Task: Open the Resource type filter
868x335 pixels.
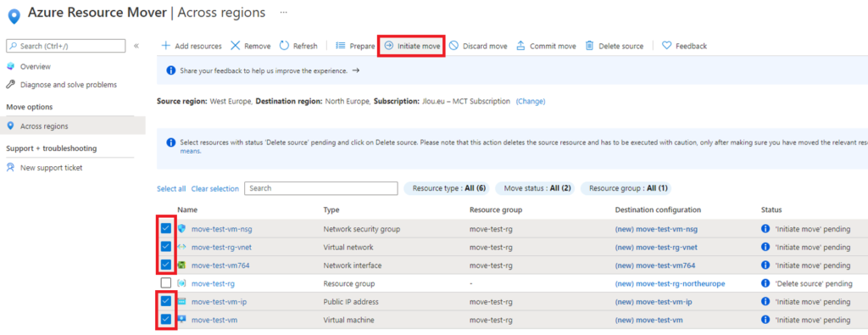Action: pyautogui.click(x=448, y=188)
